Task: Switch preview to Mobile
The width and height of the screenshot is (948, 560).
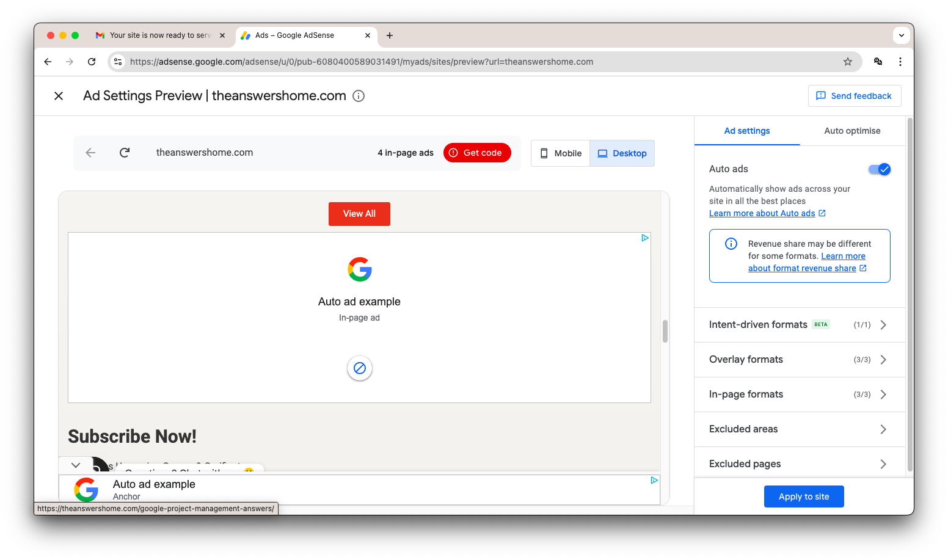Action: 560,153
